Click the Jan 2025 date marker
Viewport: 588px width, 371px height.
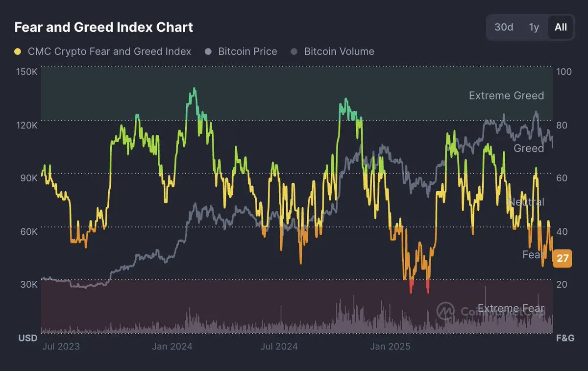pos(390,346)
